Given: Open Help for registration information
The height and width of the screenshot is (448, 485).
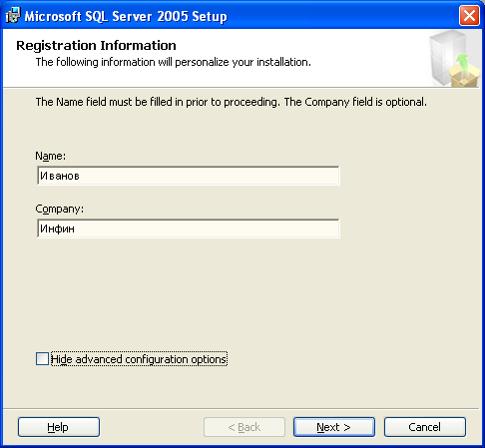Looking at the screenshot, I should point(59,427).
